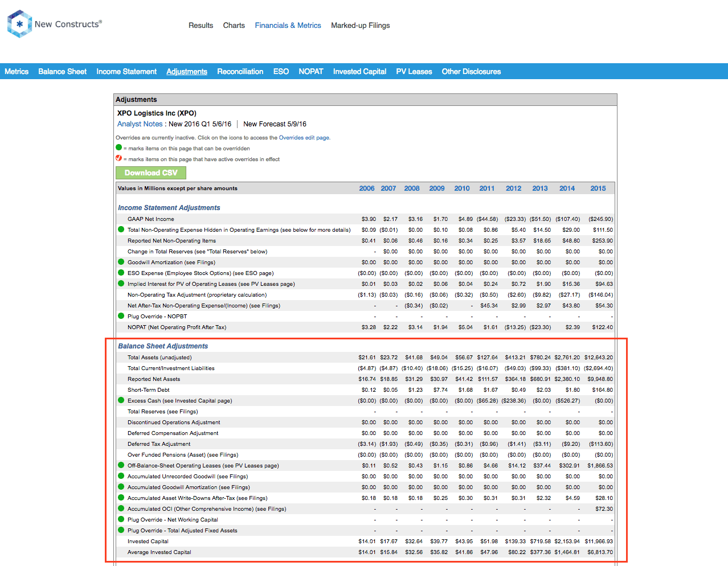728x566 pixels.
Task: Click the 2015 year column header
Action: click(x=598, y=188)
